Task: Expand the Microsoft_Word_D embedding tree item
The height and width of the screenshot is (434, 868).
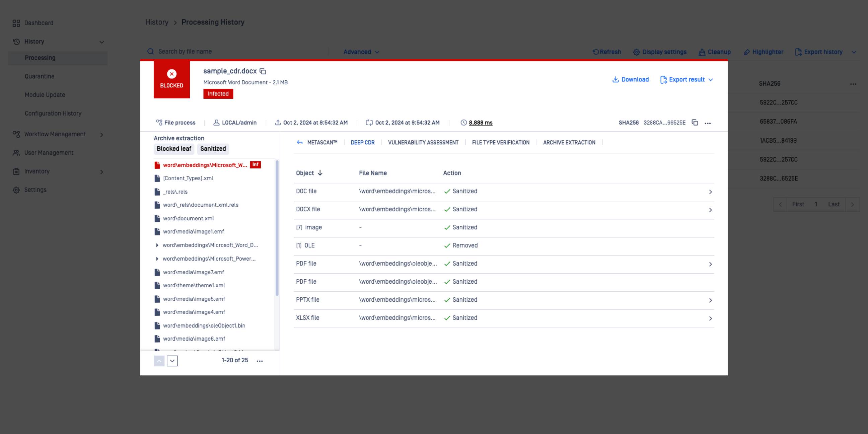Action: click(x=157, y=245)
